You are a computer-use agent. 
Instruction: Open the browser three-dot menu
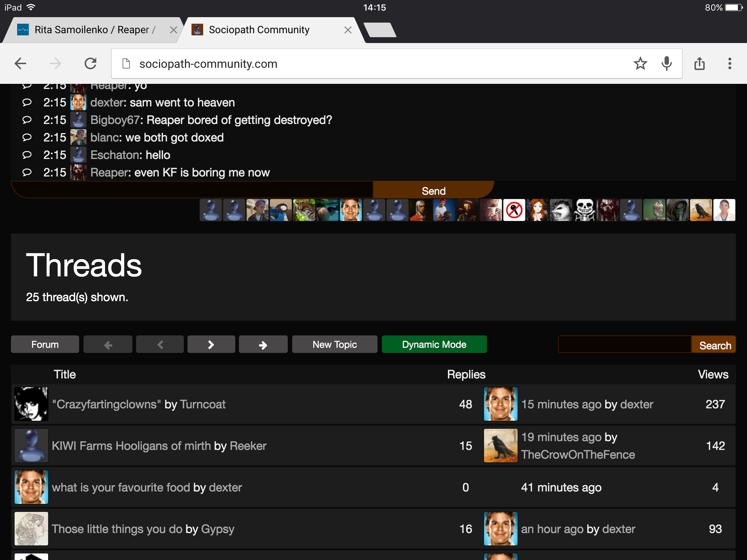729,64
